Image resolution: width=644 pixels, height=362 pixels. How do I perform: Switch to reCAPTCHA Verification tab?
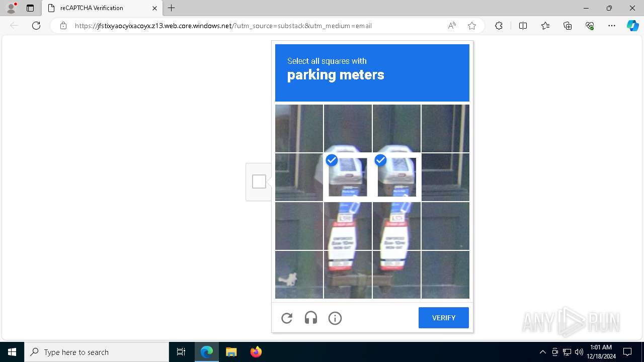pyautogui.click(x=102, y=8)
